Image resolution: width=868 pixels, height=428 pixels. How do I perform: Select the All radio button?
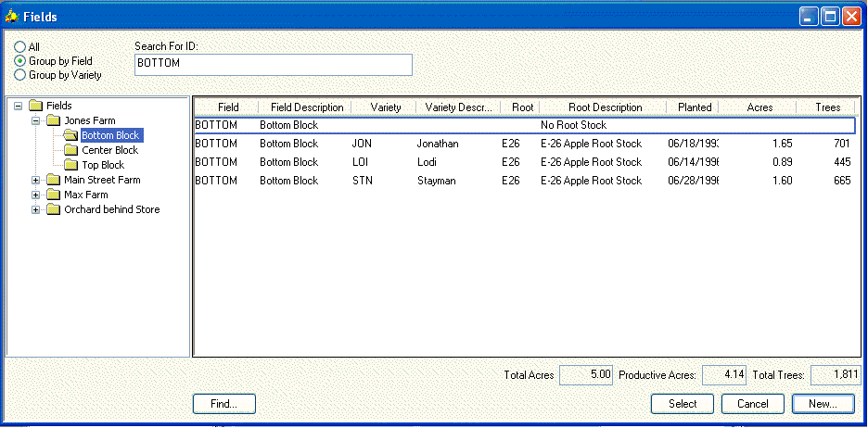point(20,46)
